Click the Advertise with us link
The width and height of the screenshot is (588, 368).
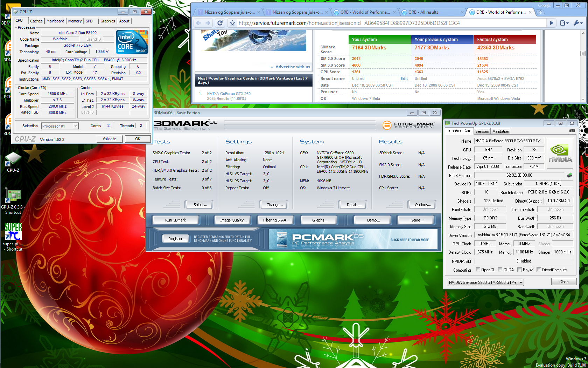293,67
